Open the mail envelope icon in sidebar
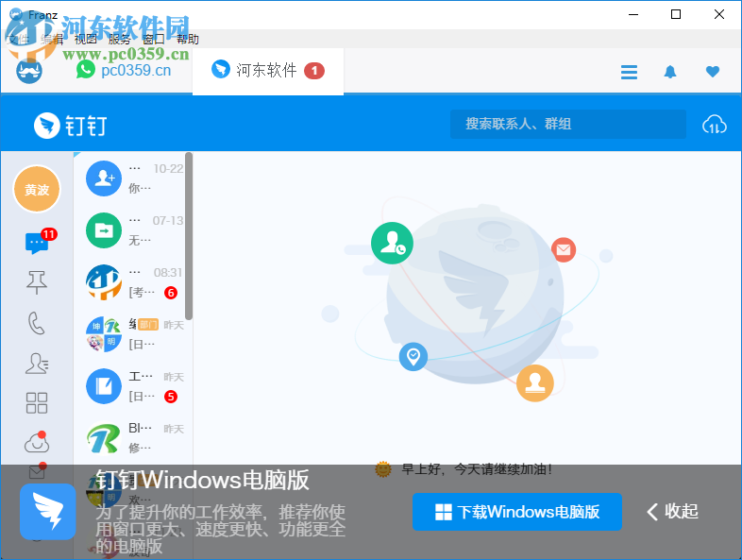The image size is (742, 560). [x=37, y=470]
